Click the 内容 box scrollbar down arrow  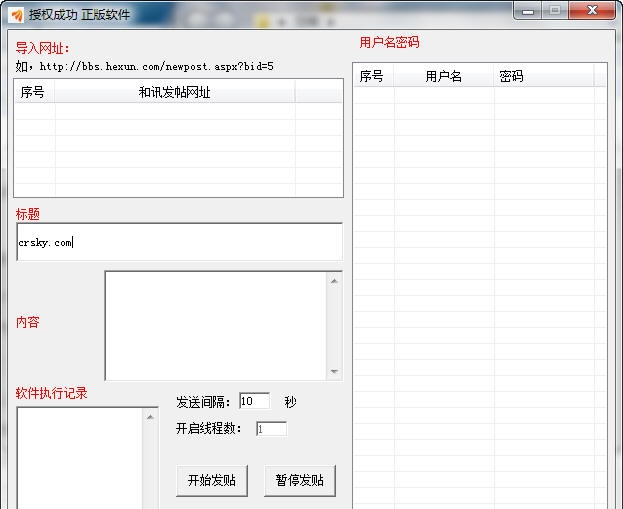tap(334, 371)
